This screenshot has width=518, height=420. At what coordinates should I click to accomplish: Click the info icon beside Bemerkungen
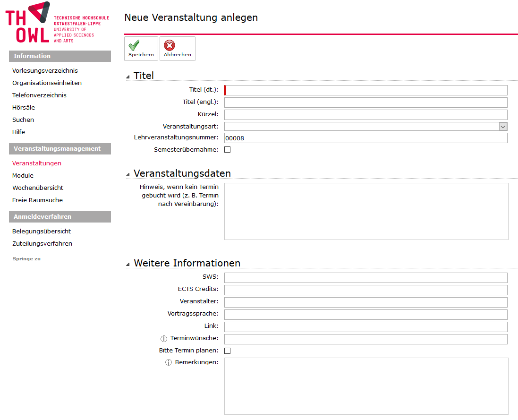(x=169, y=362)
